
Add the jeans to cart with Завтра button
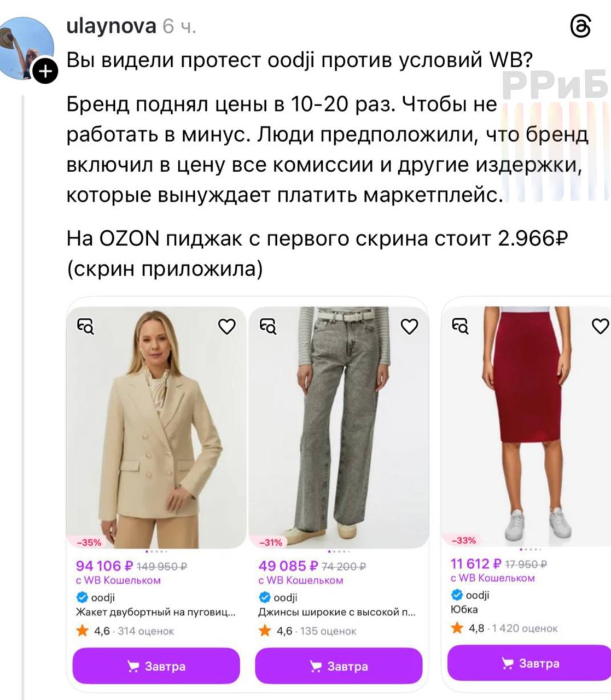(339, 666)
